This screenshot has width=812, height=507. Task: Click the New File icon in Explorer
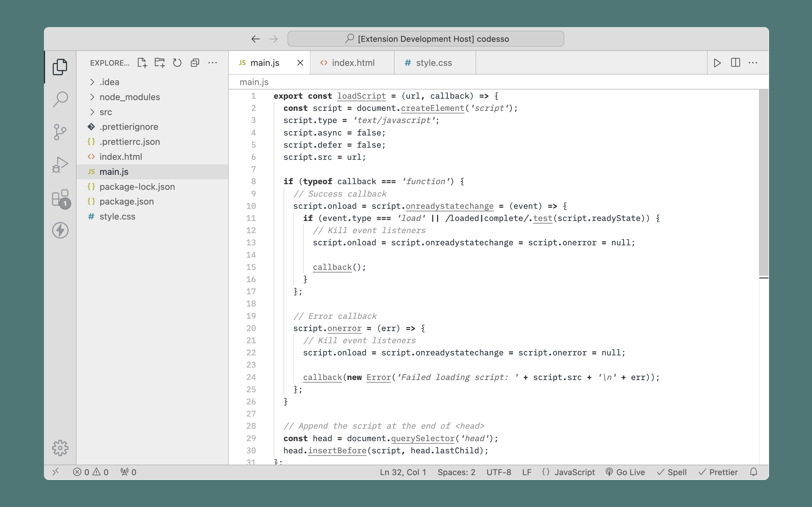[x=142, y=63]
